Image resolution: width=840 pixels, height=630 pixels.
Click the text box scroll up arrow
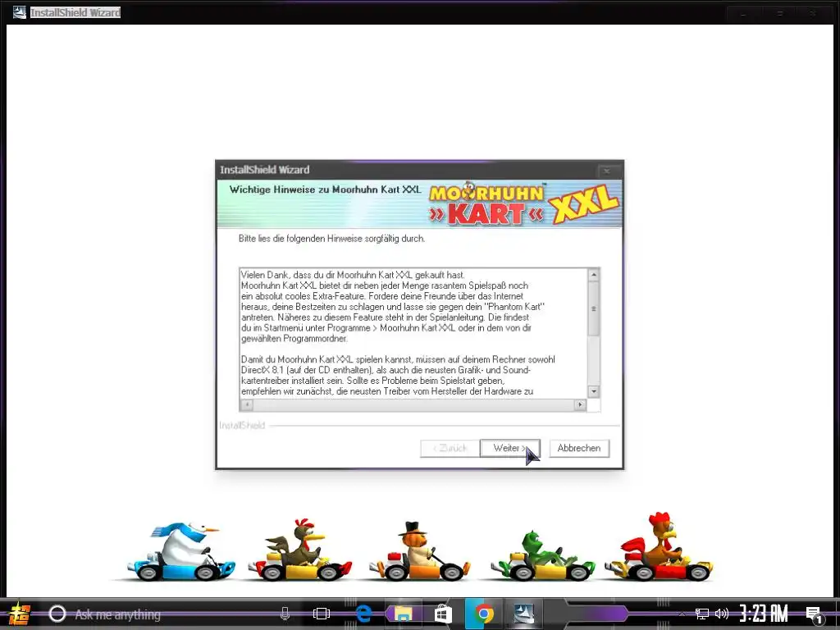point(594,275)
